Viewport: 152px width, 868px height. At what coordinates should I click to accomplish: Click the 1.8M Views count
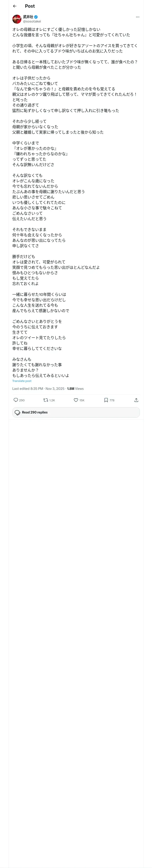75,388
